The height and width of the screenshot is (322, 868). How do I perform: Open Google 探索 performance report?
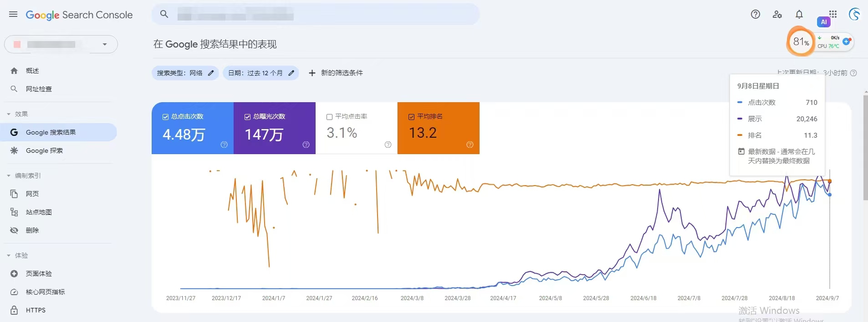coord(44,151)
